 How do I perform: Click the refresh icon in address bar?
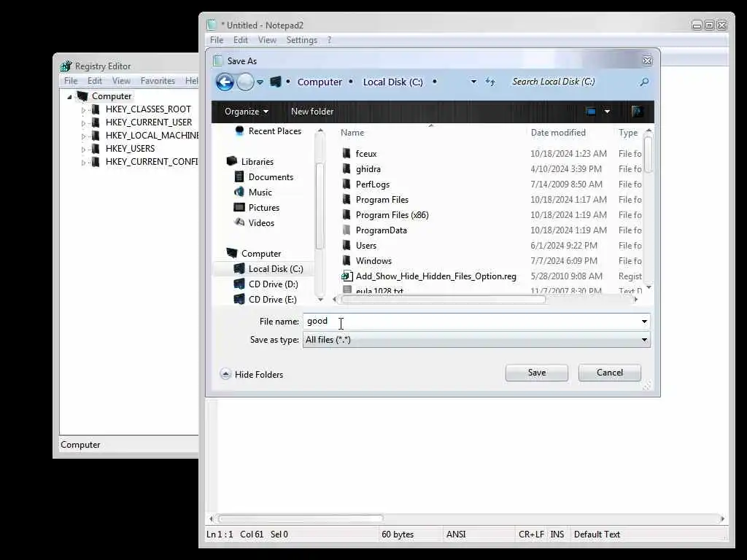tap(490, 82)
